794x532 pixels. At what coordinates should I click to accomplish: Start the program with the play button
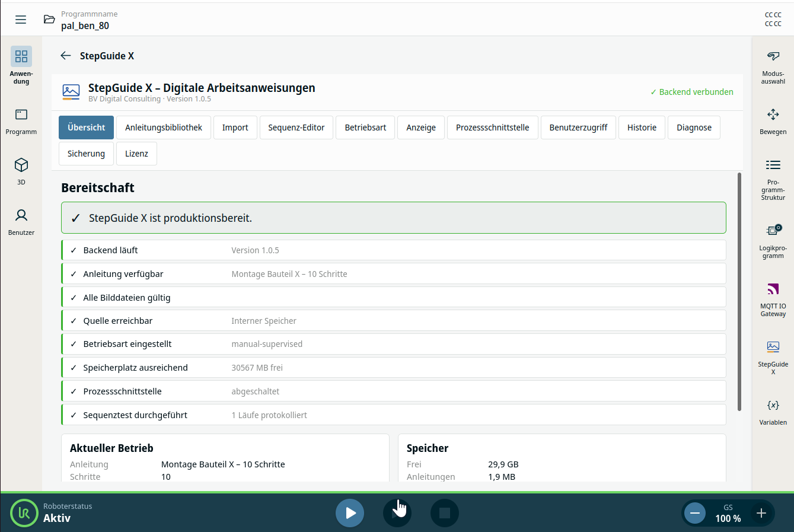coord(350,513)
